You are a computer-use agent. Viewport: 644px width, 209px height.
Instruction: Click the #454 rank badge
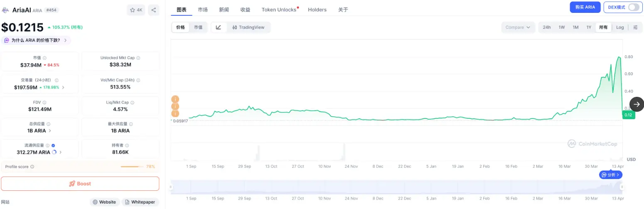[51, 10]
